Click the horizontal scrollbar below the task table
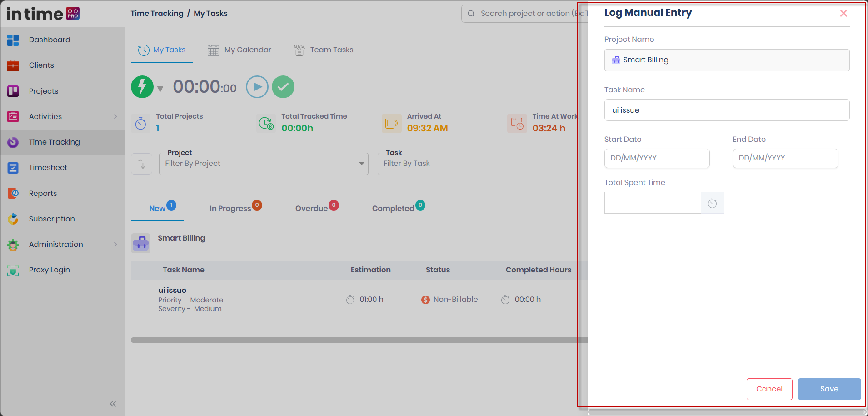The width and height of the screenshot is (868, 416). pos(359,340)
